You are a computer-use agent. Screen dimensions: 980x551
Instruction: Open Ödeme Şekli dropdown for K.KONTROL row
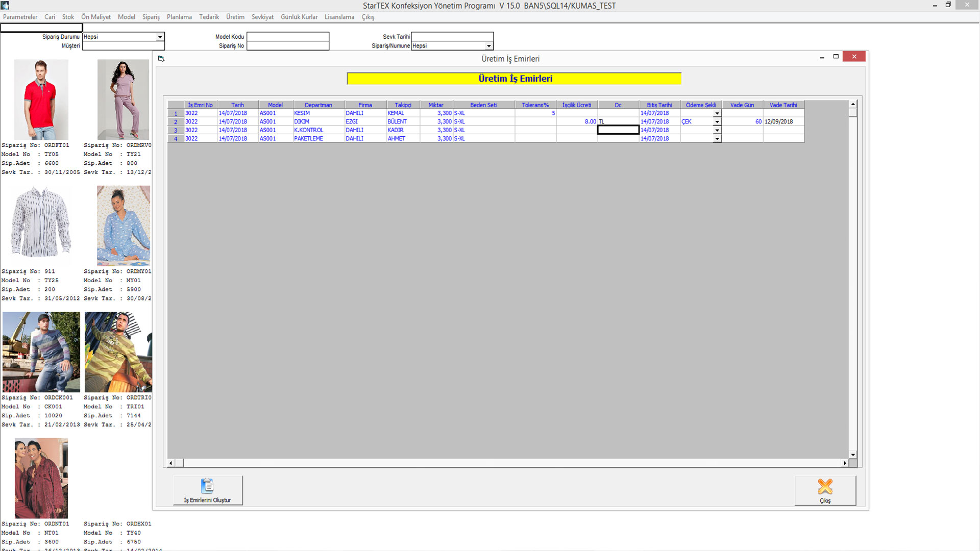[x=717, y=130]
